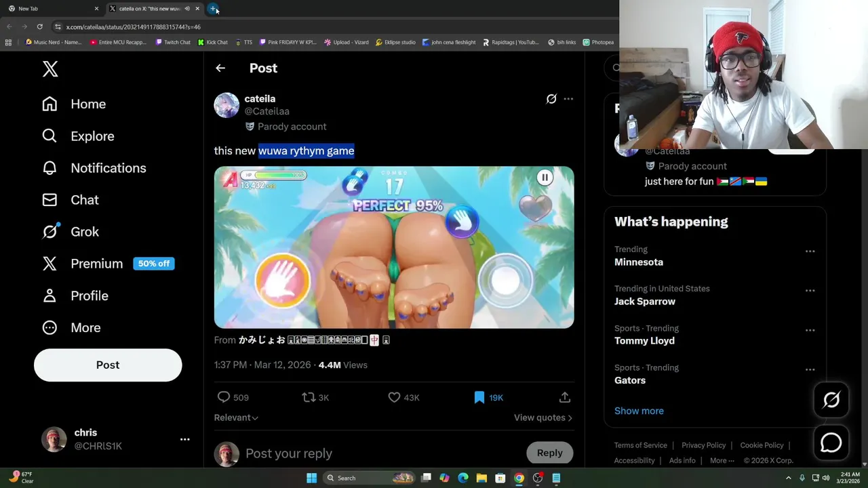Open Cookie Policy footer link
The image size is (868, 488).
coord(762,445)
